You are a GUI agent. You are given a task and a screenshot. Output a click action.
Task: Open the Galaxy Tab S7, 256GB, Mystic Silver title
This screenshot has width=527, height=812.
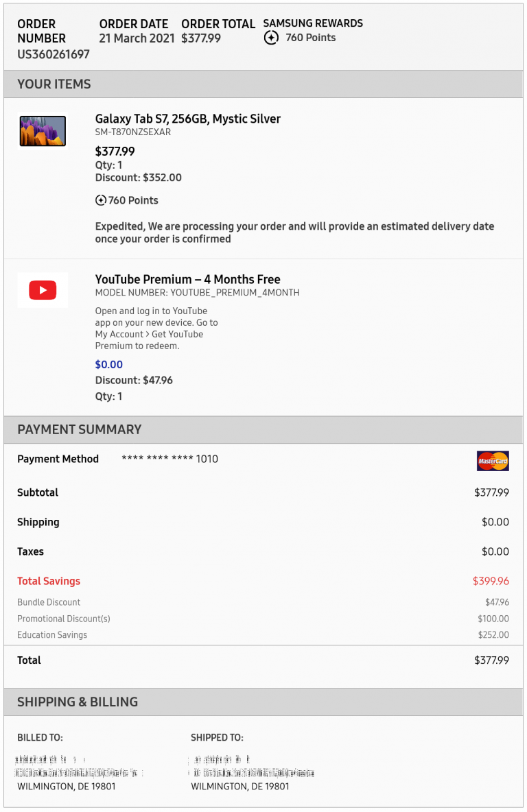(x=187, y=119)
